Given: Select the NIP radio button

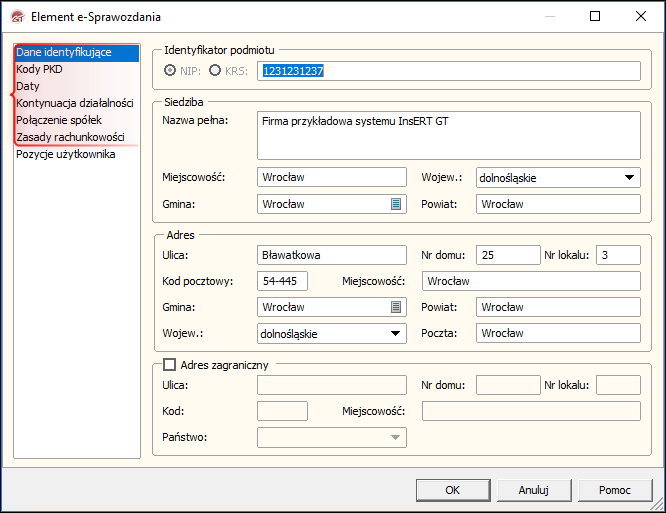Looking at the screenshot, I should coord(170,70).
